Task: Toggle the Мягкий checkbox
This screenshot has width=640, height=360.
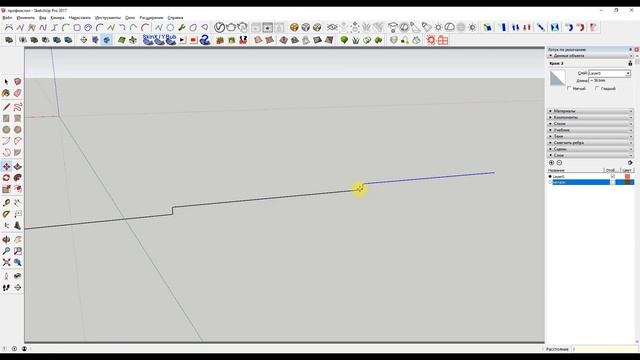Action: 569,89
